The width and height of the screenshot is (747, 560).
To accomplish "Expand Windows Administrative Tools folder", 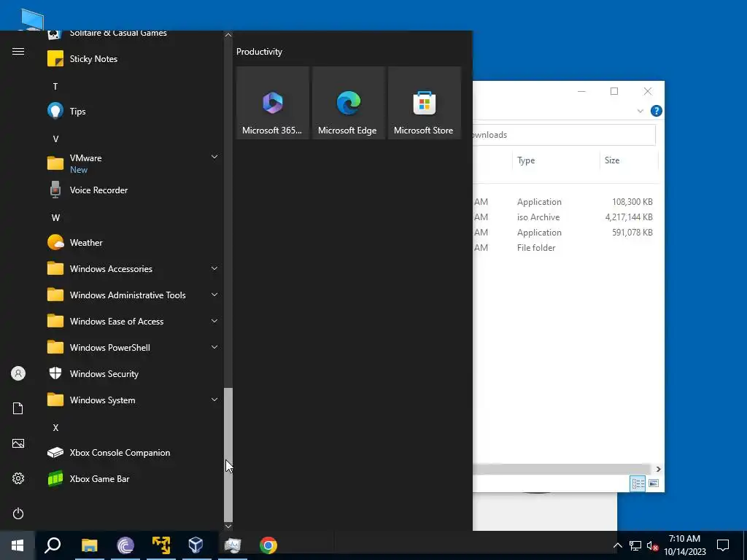I will [133, 295].
